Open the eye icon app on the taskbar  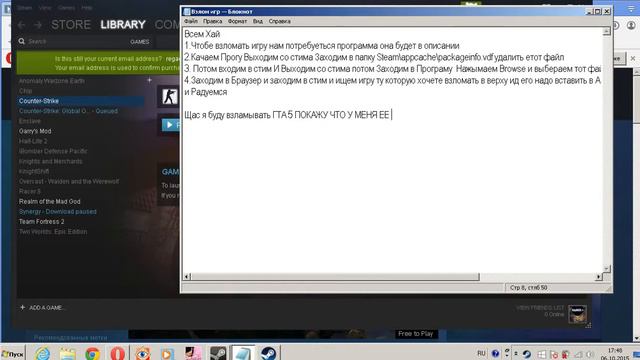coord(142,353)
